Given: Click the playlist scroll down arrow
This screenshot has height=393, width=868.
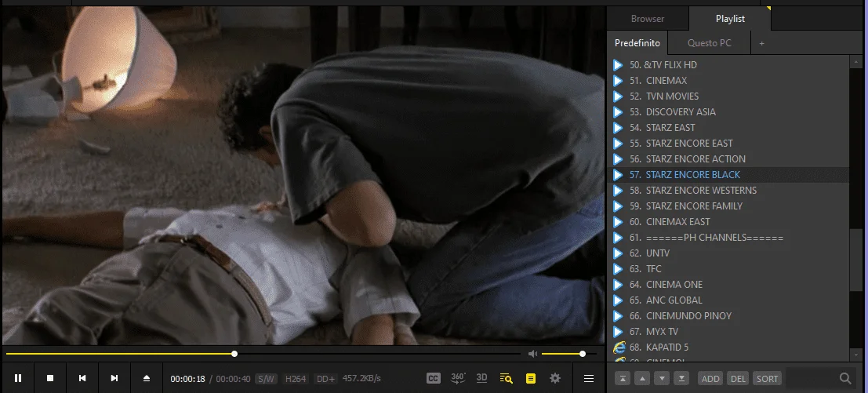Looking at the screenshot, I should pyautogui.click(x=856, y=355).
